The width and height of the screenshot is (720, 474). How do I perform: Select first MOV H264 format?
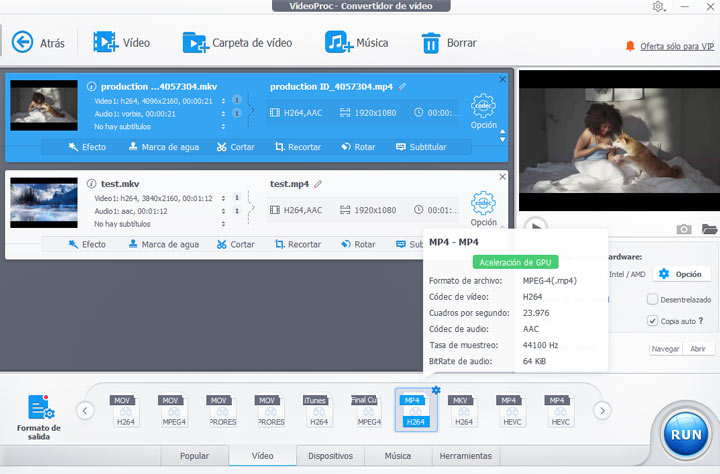125,411
